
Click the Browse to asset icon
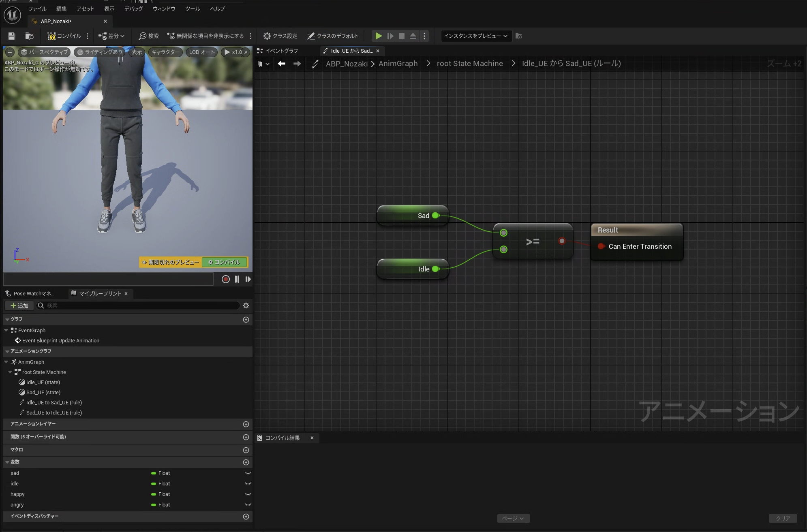[x=29, y=36]
